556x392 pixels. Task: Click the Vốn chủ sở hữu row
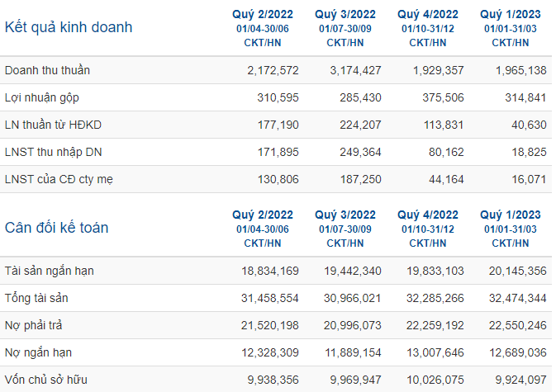[x=276, y=380]
